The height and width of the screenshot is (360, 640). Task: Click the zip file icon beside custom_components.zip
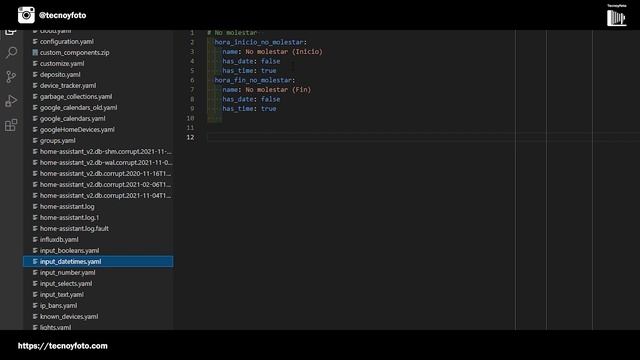pos(35,53)
